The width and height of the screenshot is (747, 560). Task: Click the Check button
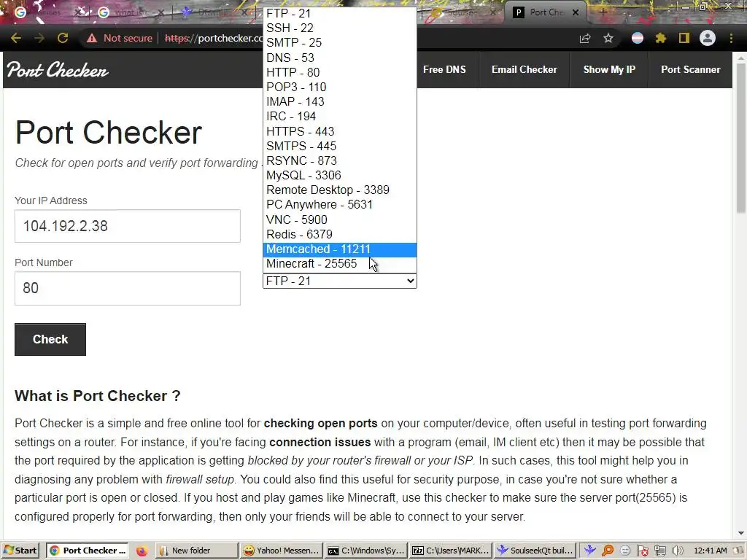coord(50,339)
